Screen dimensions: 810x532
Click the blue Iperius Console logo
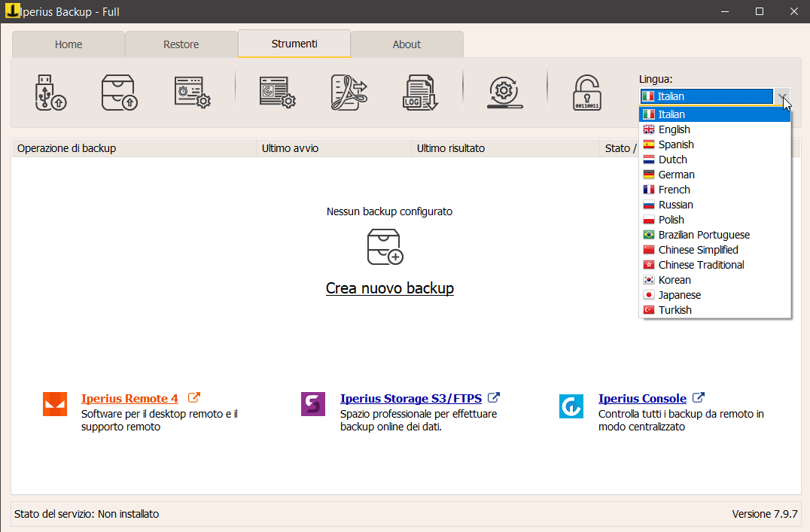coord(571,406)
